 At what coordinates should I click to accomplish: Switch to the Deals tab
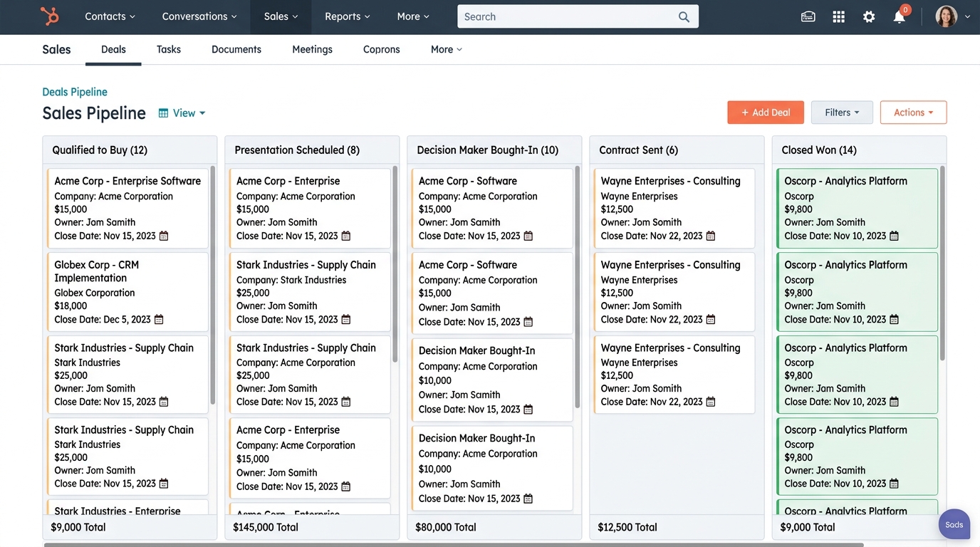point(113,49)
